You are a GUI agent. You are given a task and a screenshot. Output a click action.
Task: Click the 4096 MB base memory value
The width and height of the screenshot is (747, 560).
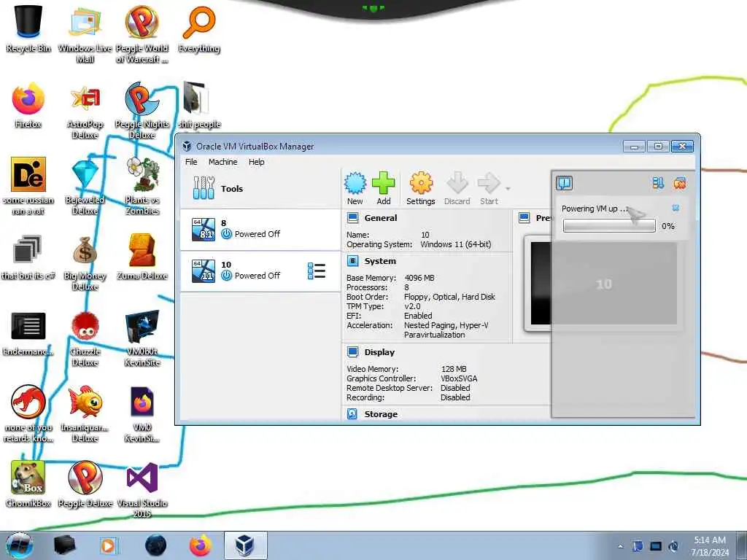point(419,278)
